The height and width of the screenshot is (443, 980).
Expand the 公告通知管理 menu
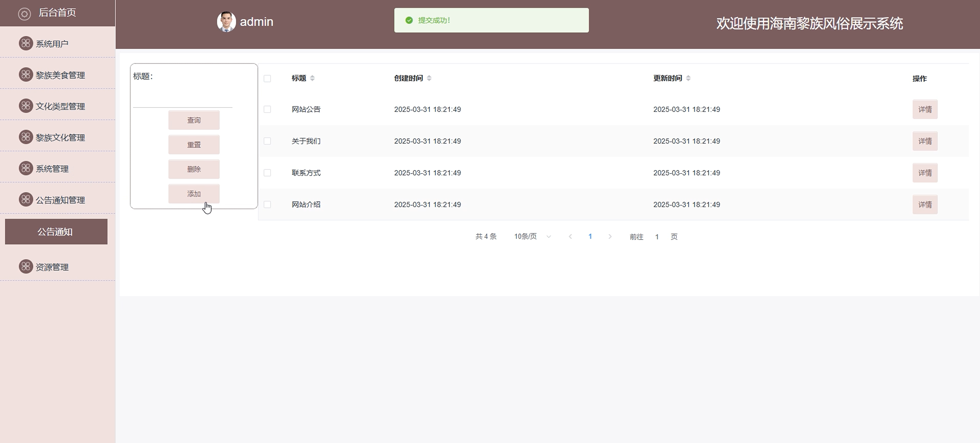coord(60,200)
